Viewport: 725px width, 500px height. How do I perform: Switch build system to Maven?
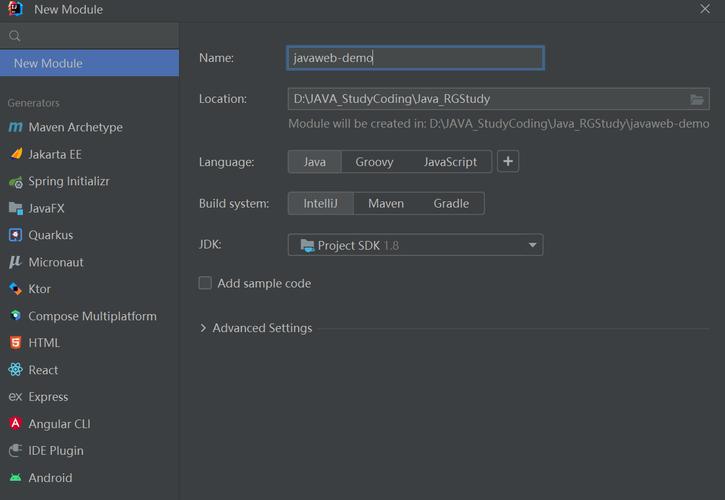pos(386,204)
